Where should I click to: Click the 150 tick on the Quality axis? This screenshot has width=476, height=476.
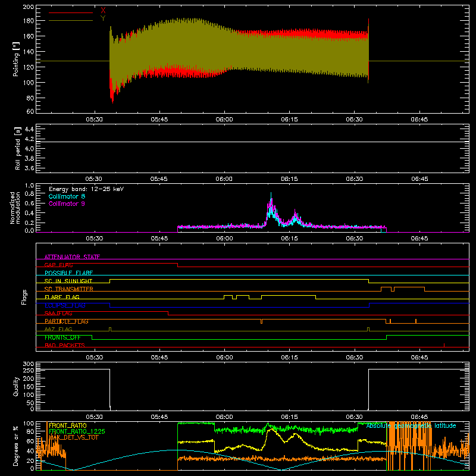[28, 387]
